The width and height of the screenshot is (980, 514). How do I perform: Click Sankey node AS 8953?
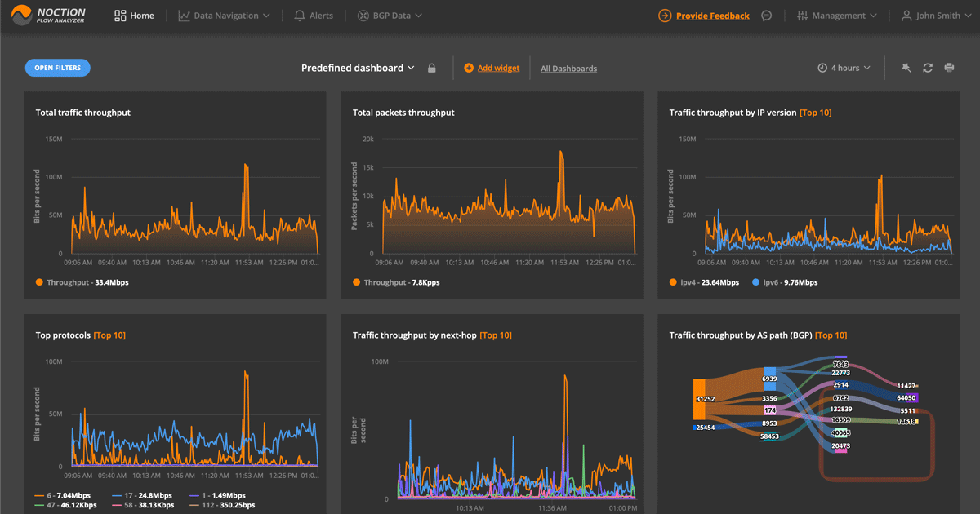click(769, 423)
